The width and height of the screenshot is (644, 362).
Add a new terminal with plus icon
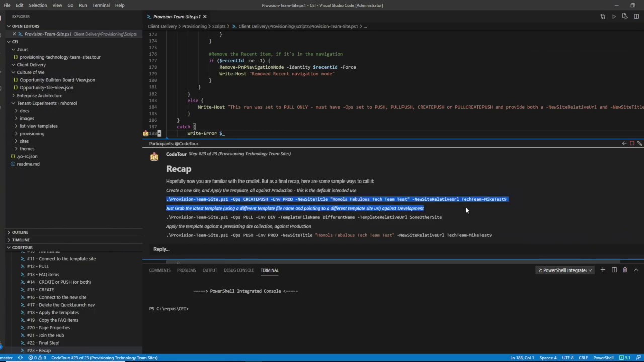click(x=603, y=270)
